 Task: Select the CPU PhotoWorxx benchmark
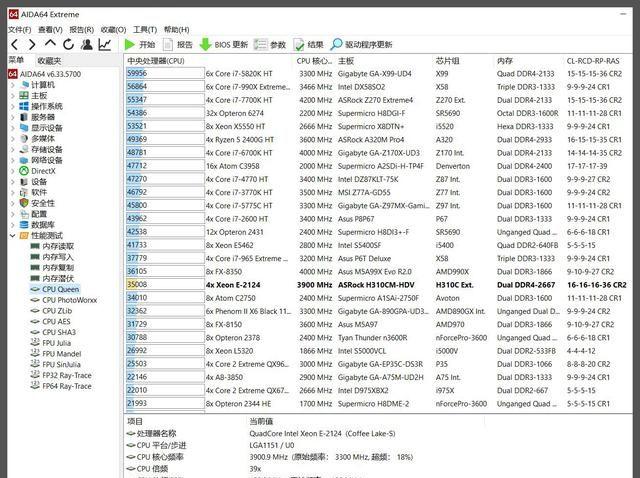pyautogui.click(x=64, y=300)
